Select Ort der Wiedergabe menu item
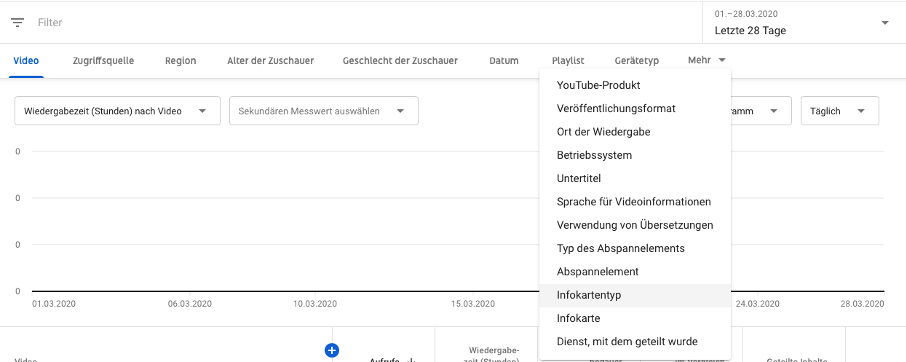 634,132
